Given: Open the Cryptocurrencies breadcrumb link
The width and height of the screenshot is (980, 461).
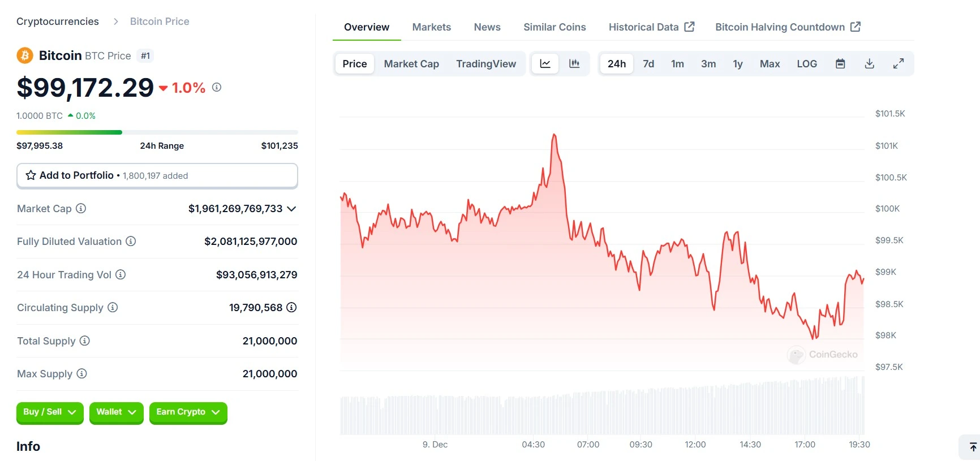Looking at the screenshot, I should (x=58, y=21).
